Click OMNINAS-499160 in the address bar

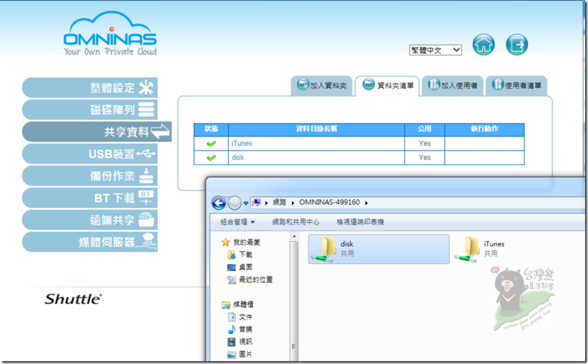(329, 202)
